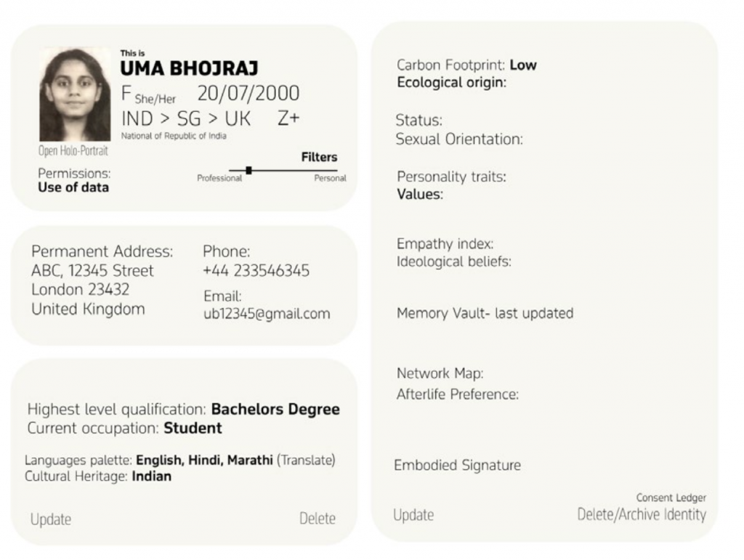Viewport: 744px width, 560px height.
Task: Click the phone number +44 233546345
Action: (256, 271)
